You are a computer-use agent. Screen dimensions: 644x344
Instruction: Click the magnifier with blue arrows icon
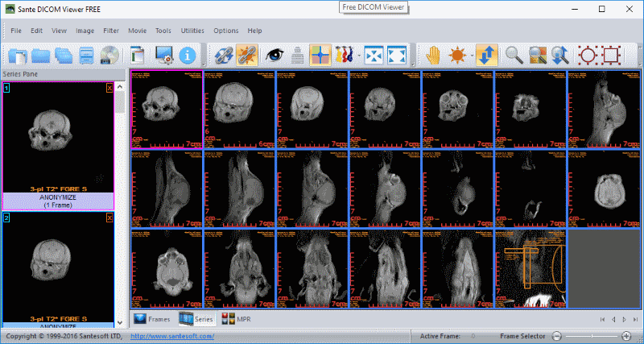(560, 55)
